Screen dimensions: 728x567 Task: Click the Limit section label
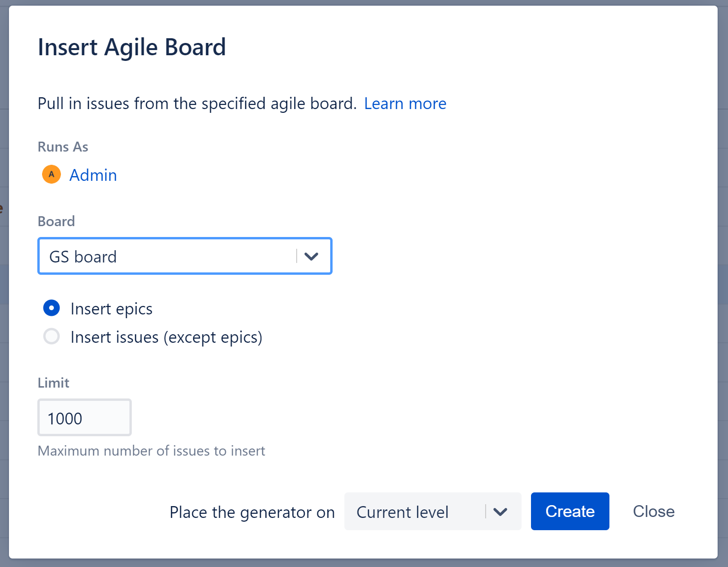click(x=53, y=382)
